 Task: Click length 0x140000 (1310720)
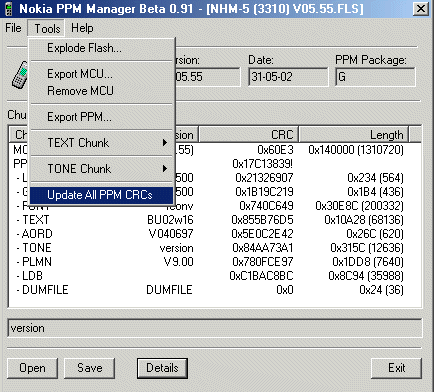[x=356, y=150]
